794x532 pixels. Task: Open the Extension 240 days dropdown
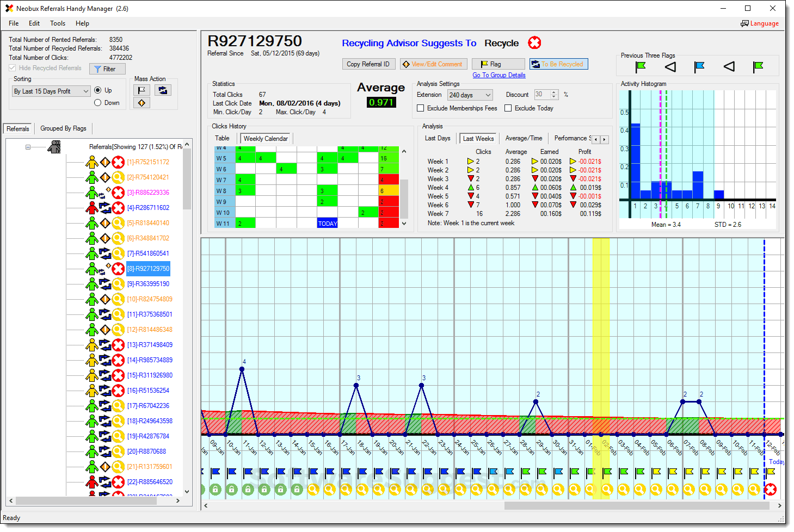coord(470,95)
